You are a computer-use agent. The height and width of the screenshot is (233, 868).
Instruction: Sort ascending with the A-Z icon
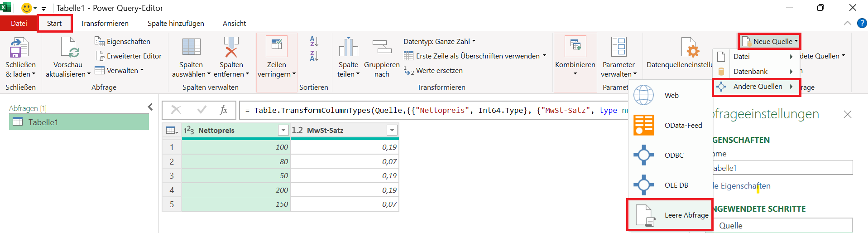tap(314, 41)
